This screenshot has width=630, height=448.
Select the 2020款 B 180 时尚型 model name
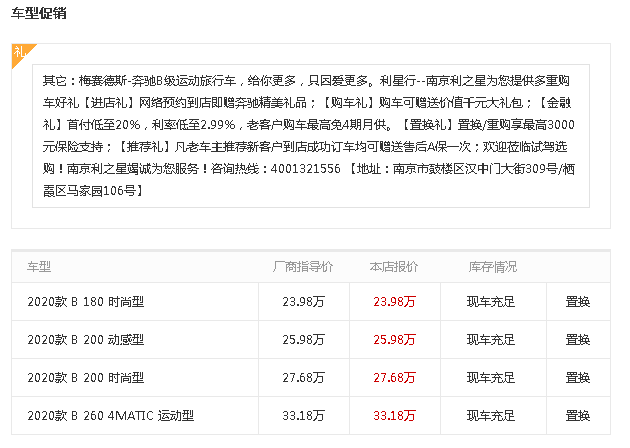click(85, 302)
